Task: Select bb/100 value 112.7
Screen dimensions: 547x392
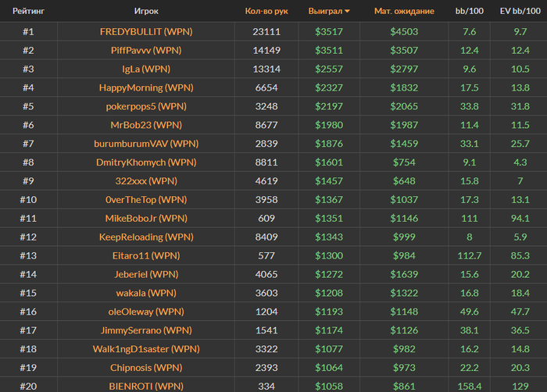Action: point(469,256)
